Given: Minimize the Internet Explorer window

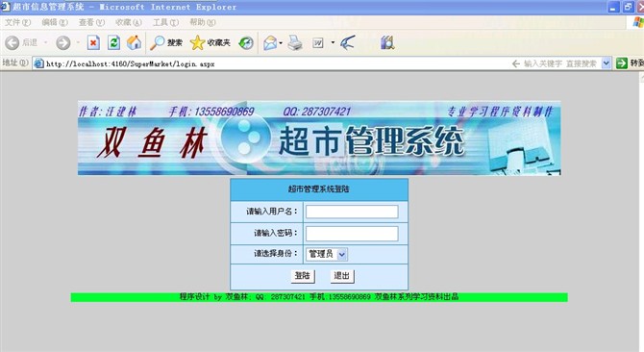Looking at the screenshot, I should tap(613, 7).
